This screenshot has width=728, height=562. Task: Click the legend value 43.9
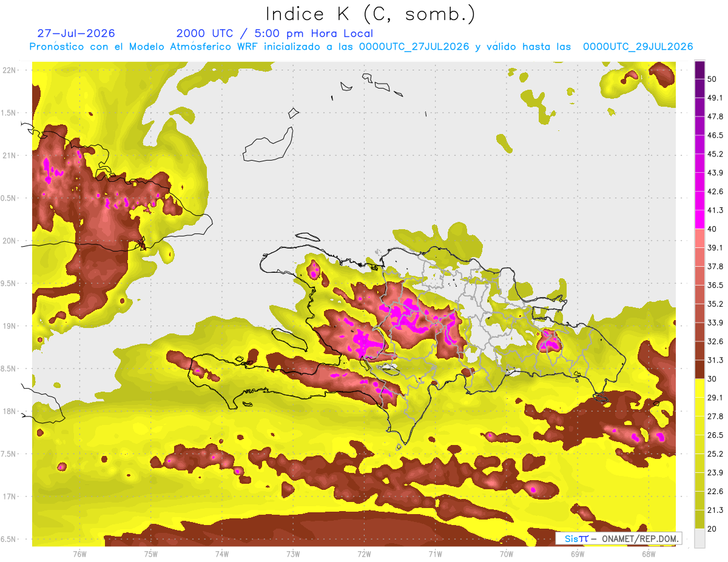tap(715, 173)
